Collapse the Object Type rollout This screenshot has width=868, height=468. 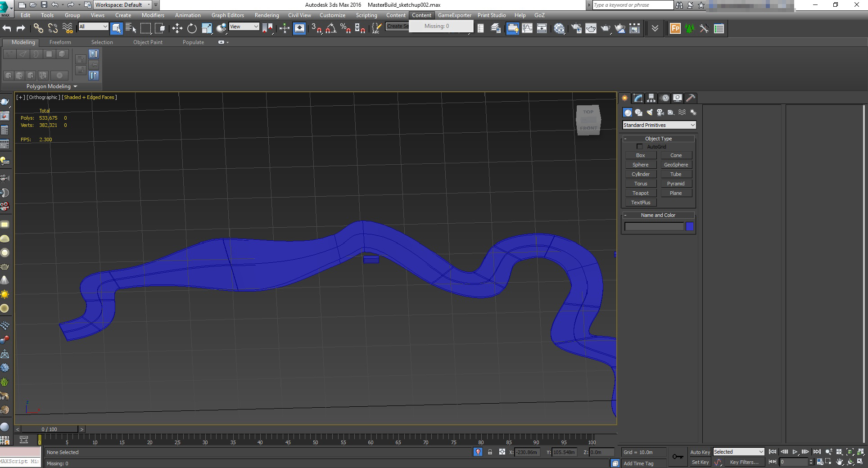click(x=658, y=139)
